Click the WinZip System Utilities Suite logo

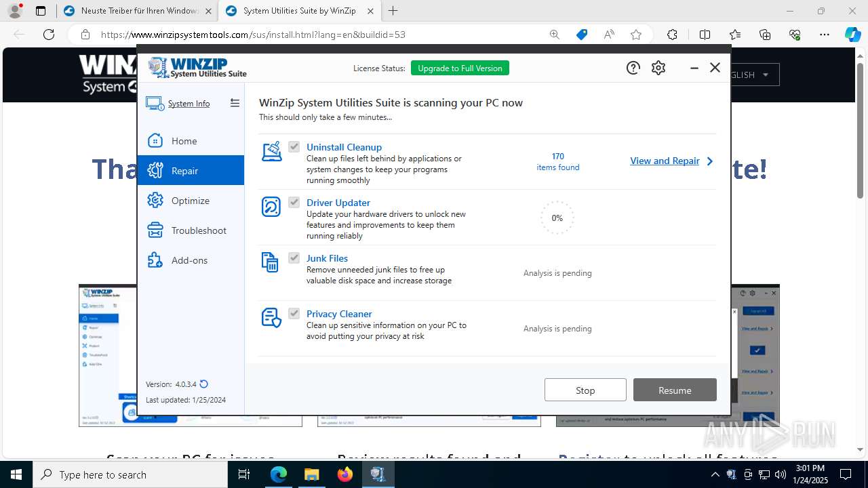pyautogui.click(x=197, y=67)
